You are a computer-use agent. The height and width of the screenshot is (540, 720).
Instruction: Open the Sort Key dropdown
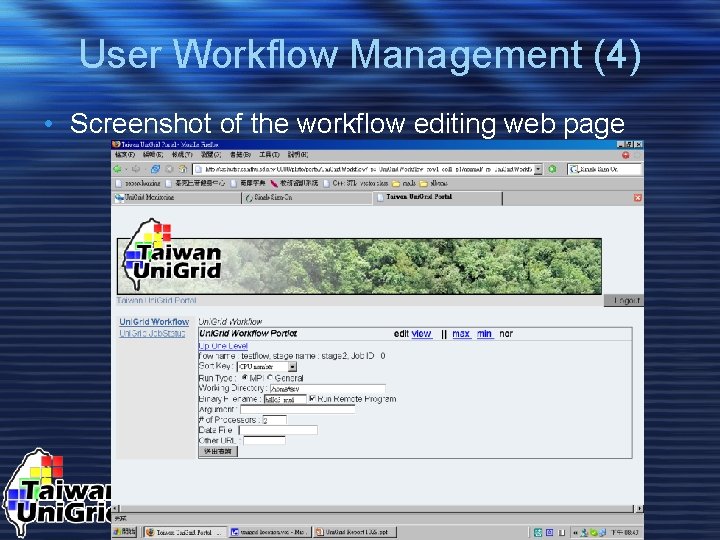point(267,366)
